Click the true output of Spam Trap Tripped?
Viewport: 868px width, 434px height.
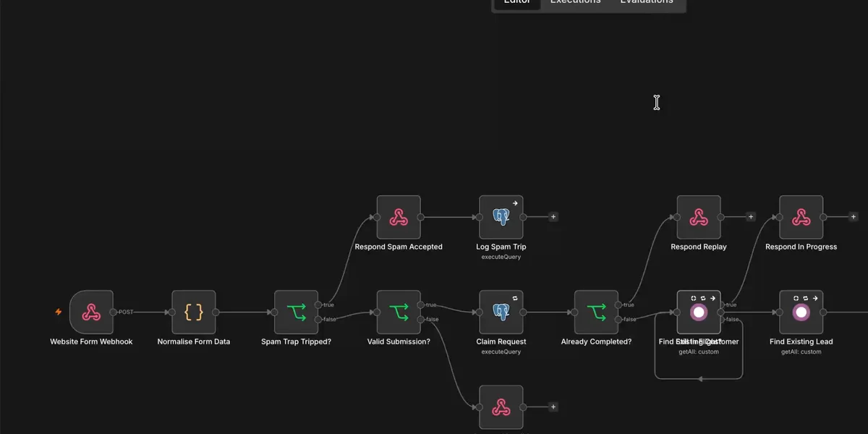coord(319,305)
